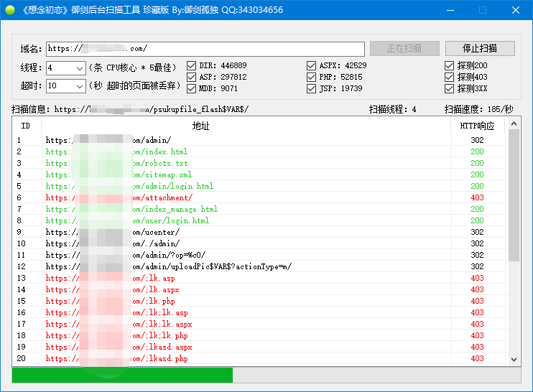This screenshot has height=392, width=533.
Task: Toggle the MDB dictionary checkbox
Action: (x=192, y=88)
